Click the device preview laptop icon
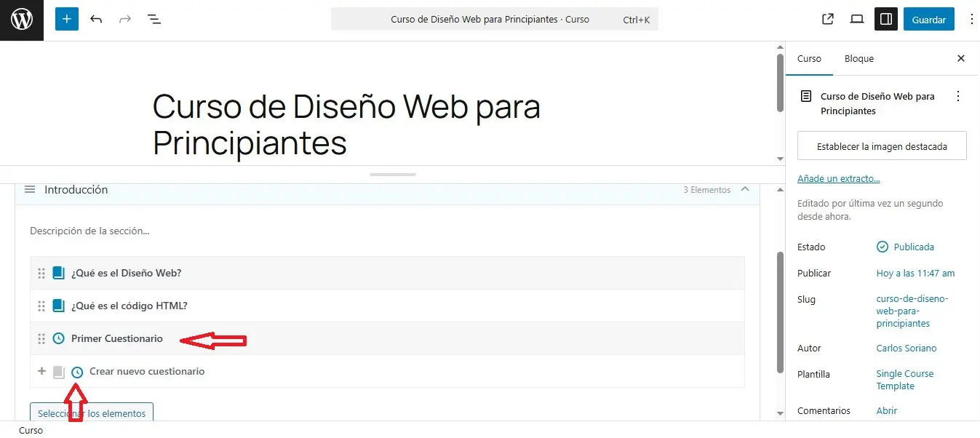This screenshot has height=438, width=980. point(857,20)
